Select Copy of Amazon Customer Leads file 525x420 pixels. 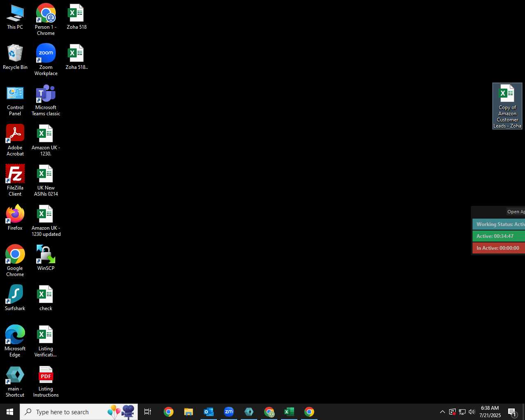(507, 106)
